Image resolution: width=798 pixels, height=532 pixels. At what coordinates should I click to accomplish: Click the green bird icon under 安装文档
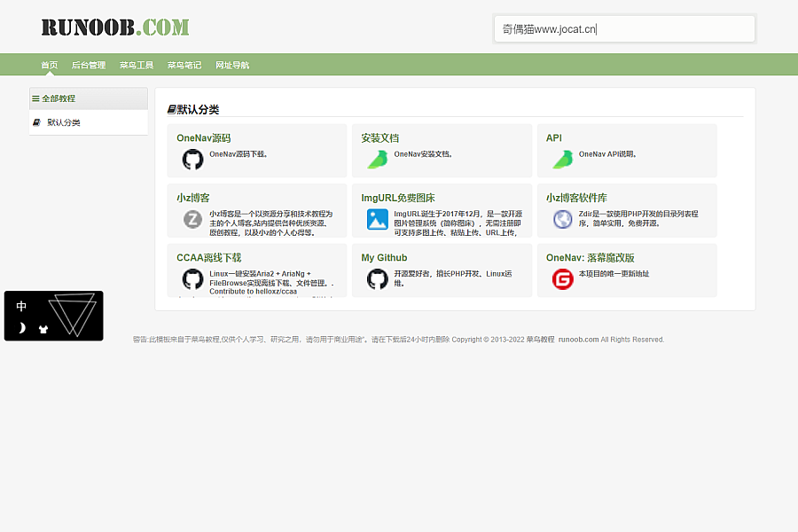378,160
